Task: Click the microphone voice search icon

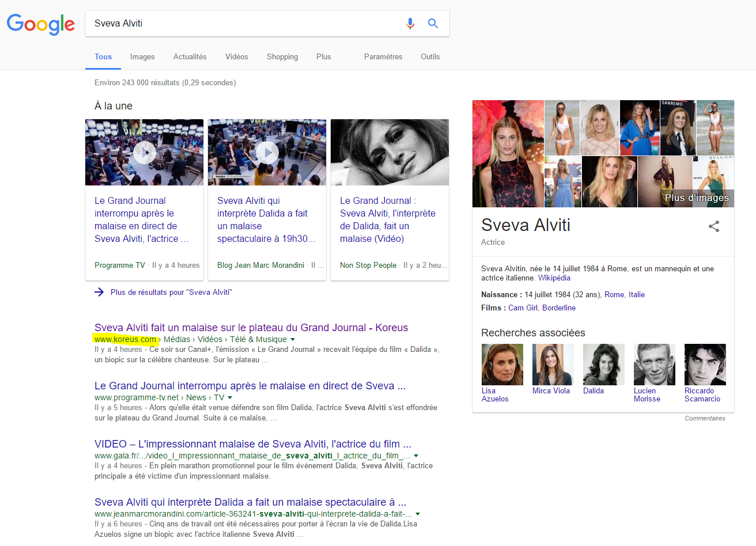Action: 410,24
